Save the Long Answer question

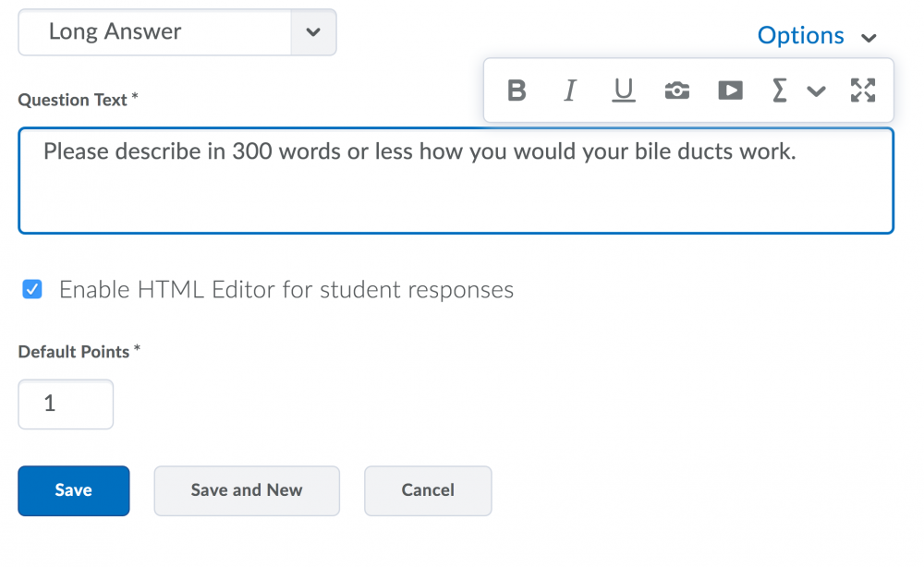tap(73, 490)
